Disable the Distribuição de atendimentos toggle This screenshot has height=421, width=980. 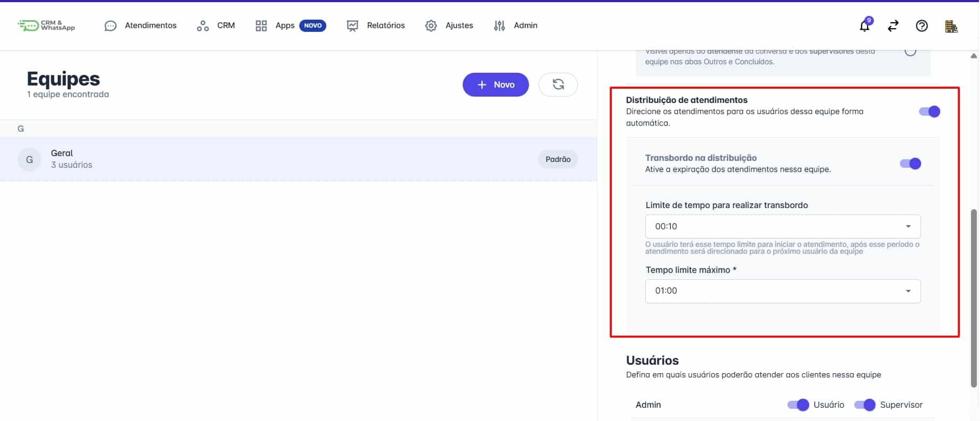point(930,111)
